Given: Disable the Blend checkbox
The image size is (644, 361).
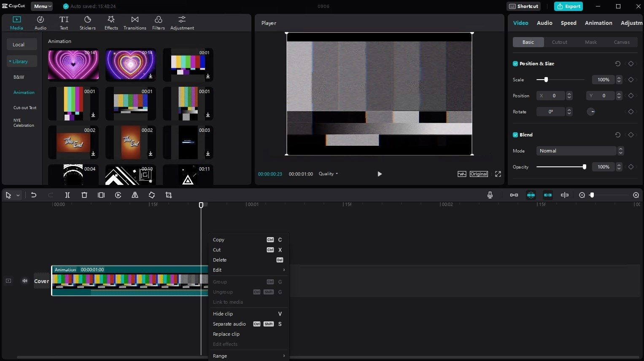Looking at the screenshot, I should coord(515,135).
